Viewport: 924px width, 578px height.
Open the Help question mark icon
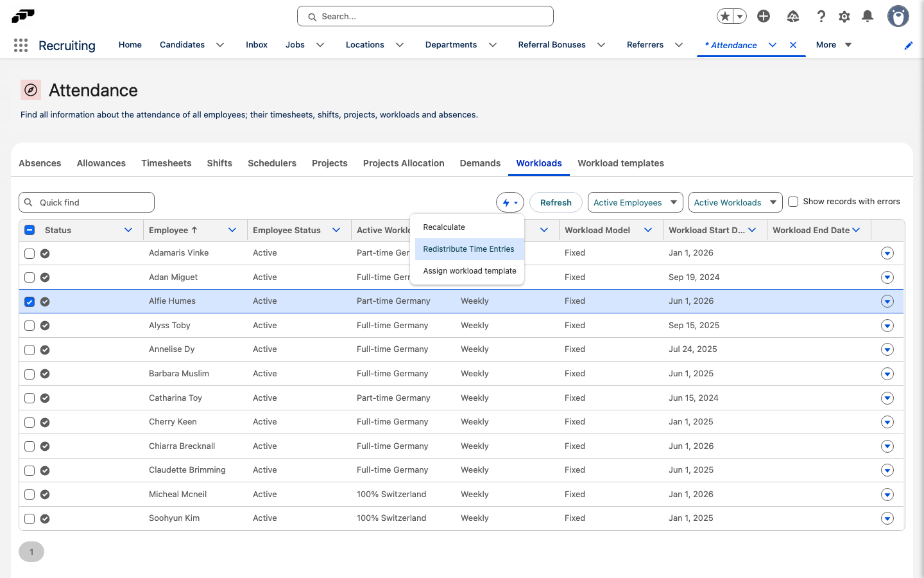pos(821,17)
